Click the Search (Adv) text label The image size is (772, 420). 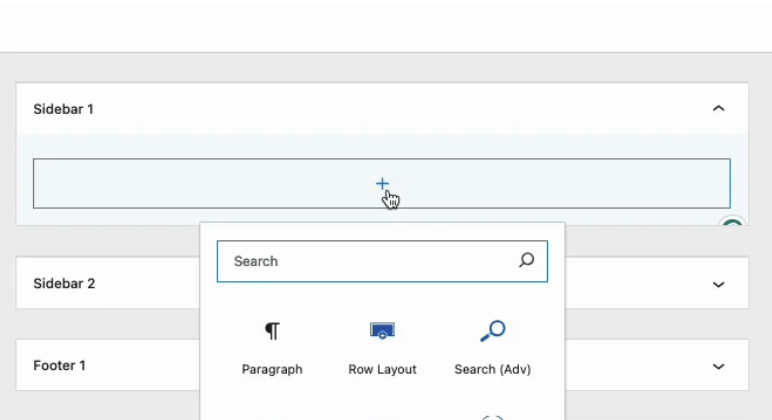click(492, 369)
